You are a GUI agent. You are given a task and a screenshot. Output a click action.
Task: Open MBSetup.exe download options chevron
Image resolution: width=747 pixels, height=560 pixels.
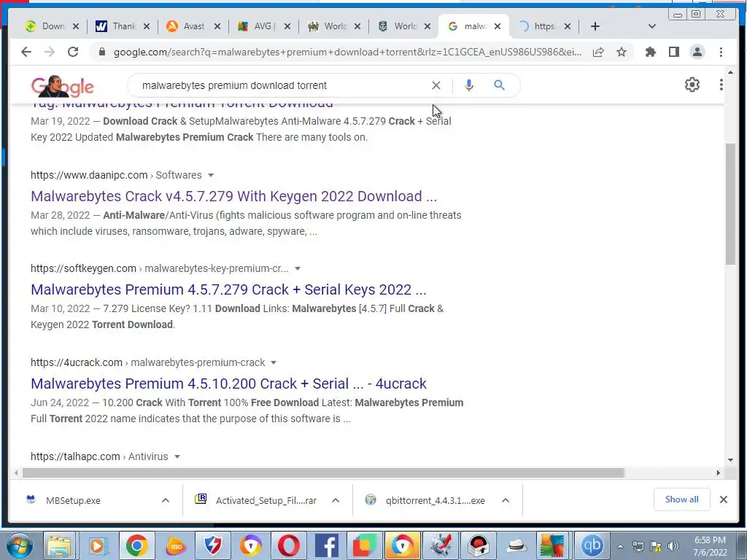click(x=166, y=500)
